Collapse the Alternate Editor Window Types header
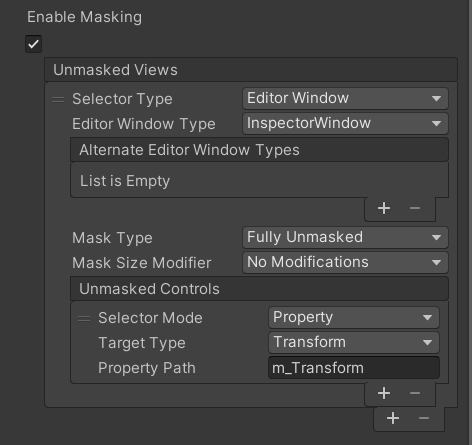This screenshot has width=472, height=445. 259,150
